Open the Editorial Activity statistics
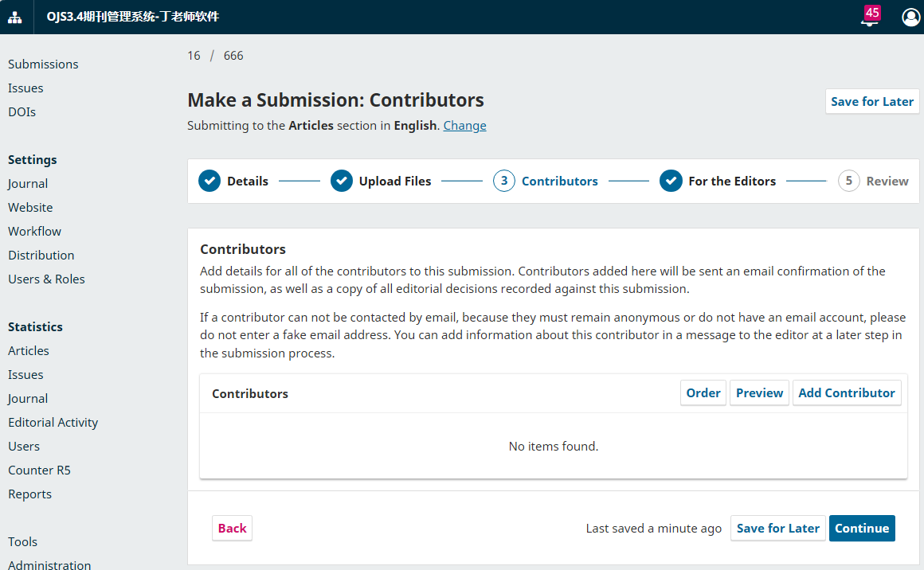Viewport: 924px width, 570px height. (x=53, y=422)
